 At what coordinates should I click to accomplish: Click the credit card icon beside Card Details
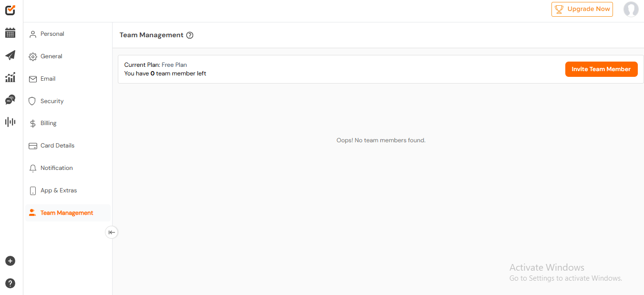[33, 146]
